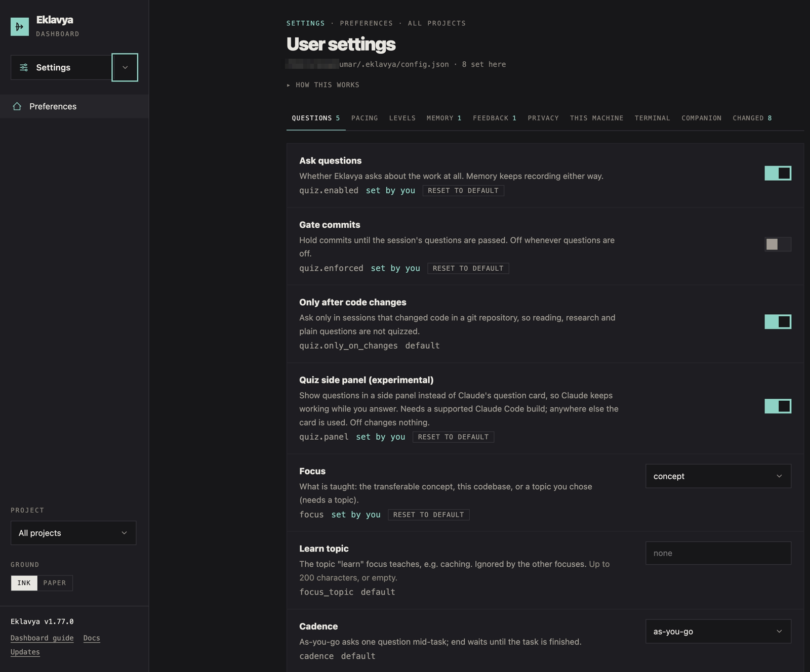Go to the MEMORY tab
Viewport: 810px width, 672px height.
(444, 118)
